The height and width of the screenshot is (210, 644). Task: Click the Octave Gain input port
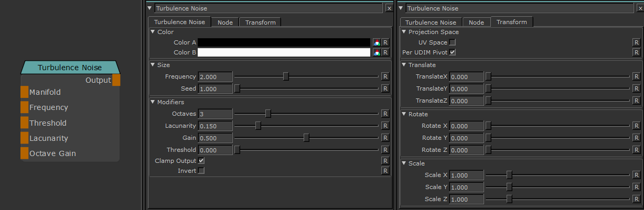24,153
